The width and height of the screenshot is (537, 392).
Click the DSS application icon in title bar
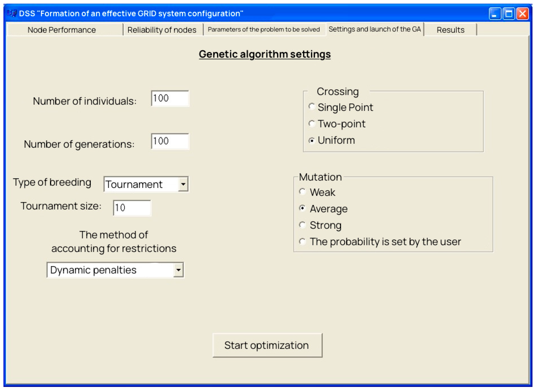[11, 13]
